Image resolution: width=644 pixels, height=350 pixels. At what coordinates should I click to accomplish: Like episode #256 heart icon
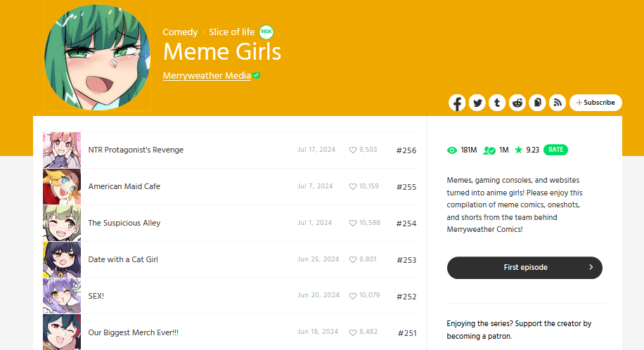coord(353,150)
